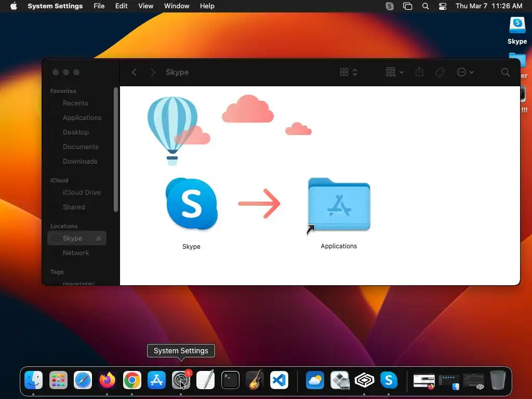This screenshot has width=532, height=399.
Task: Open Skype from the Dock
Action: click(x=389, y=380)
